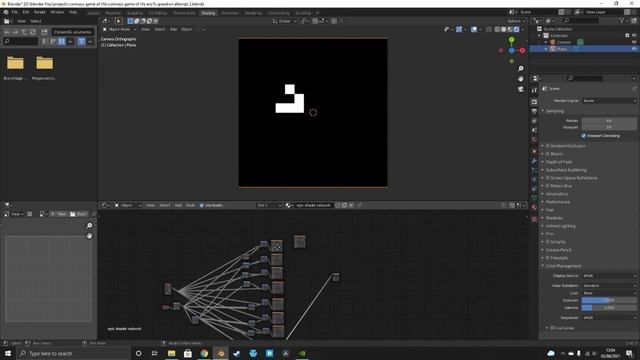
Task: Expand the Volumetrics panel
Action: (x=556, y=194)
